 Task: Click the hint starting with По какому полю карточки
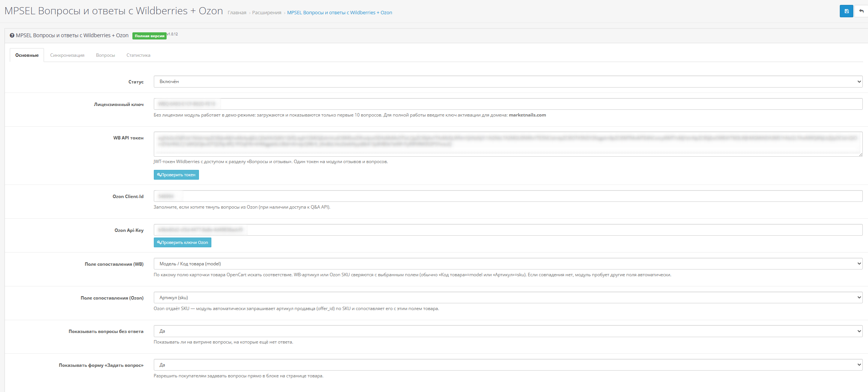coord(413,275)
